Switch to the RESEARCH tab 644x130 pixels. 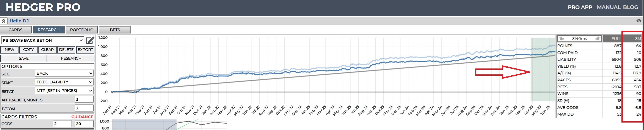click(x=49, y=30)
